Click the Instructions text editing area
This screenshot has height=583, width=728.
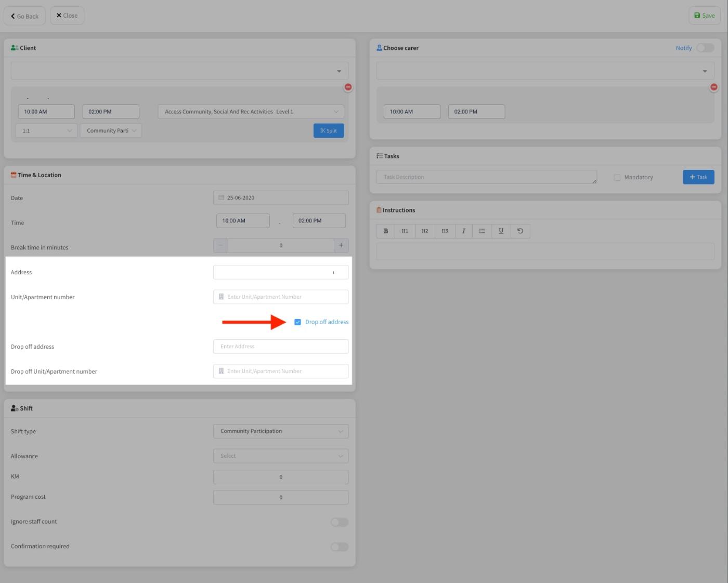[x=545, y=251]
